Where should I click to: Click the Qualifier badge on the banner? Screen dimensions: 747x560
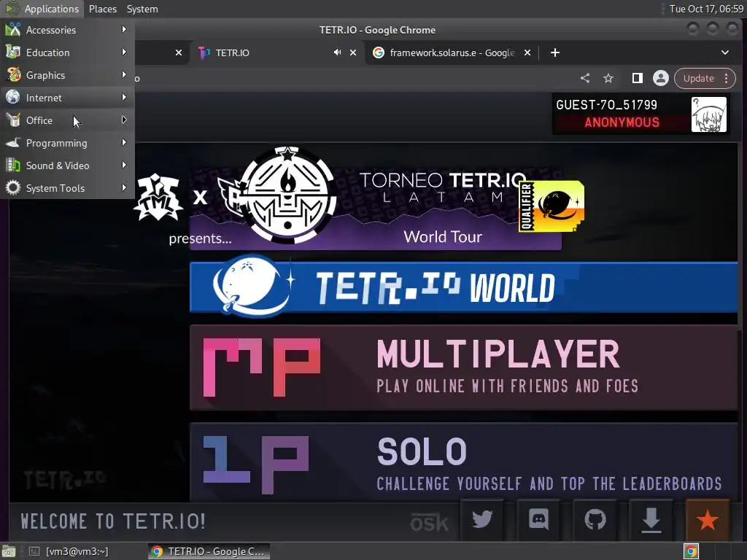[x=551, y=206]
